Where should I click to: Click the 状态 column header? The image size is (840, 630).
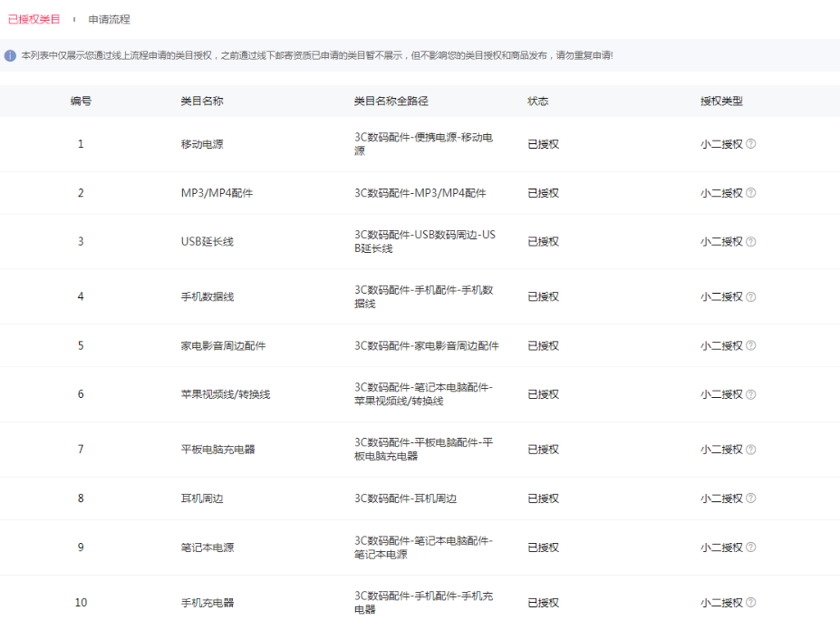tap(538, 101)
